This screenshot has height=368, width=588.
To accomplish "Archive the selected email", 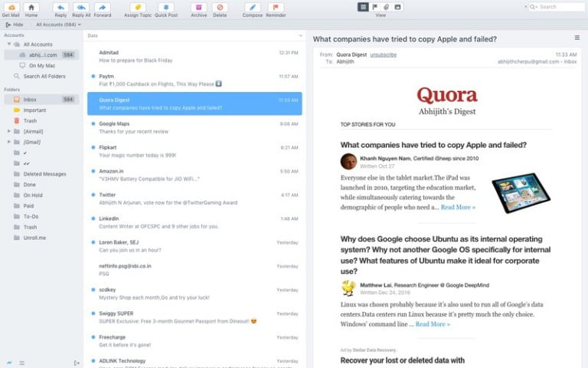I will [199, 7].
